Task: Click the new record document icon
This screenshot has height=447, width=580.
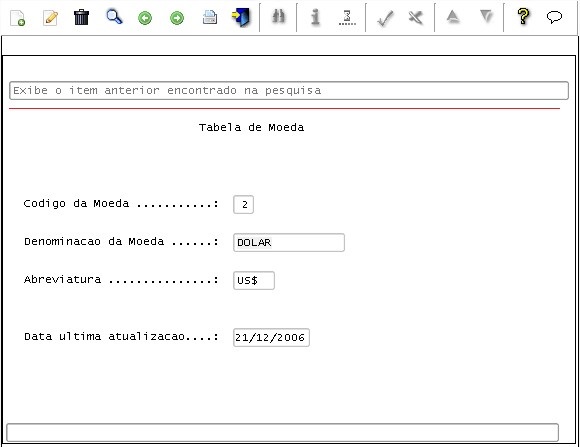Action: [x=17, y=18]
